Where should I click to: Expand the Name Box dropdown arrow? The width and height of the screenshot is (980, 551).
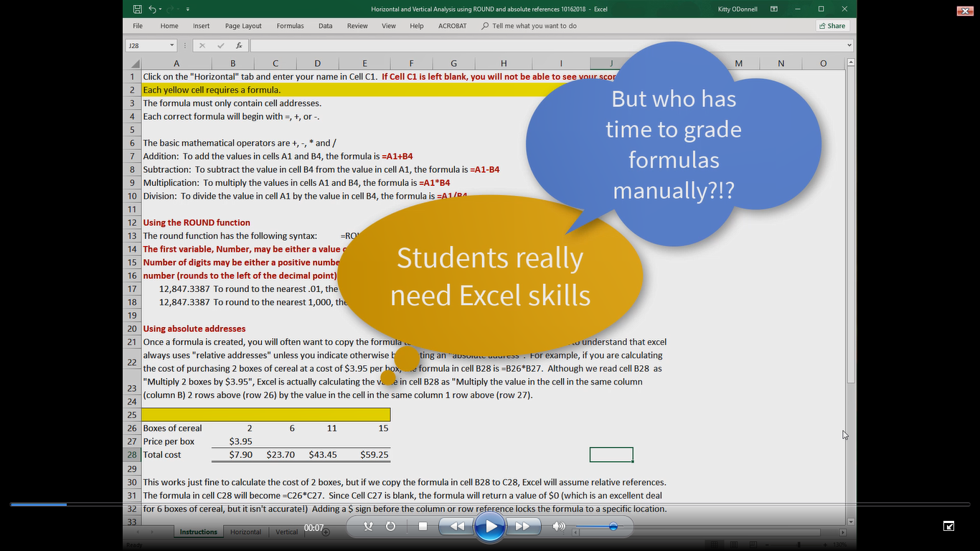[x=172, y=45]
